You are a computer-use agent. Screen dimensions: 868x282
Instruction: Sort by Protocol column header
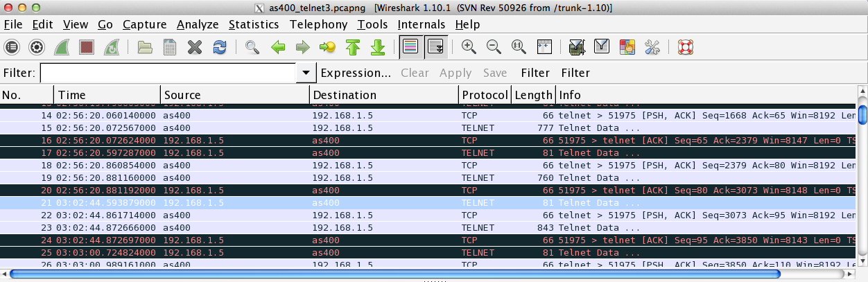485,95
